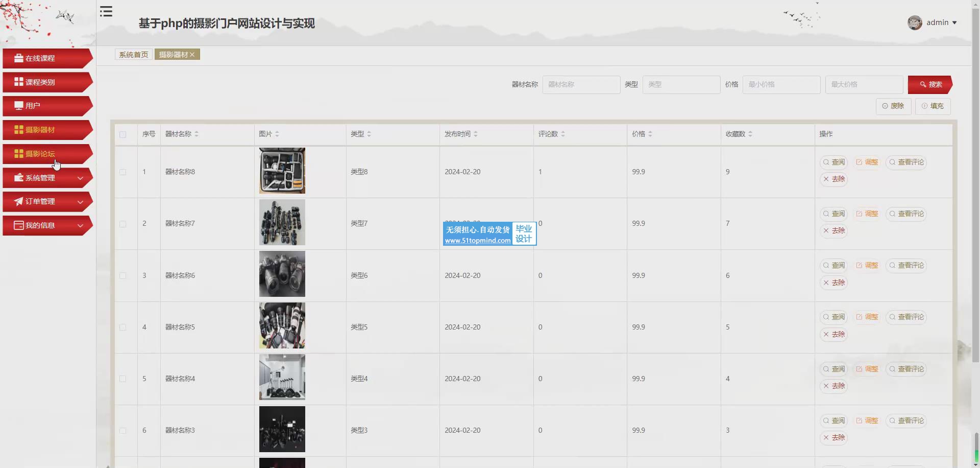Click 去除 for 器材名称7

click(x=834, y=231)
